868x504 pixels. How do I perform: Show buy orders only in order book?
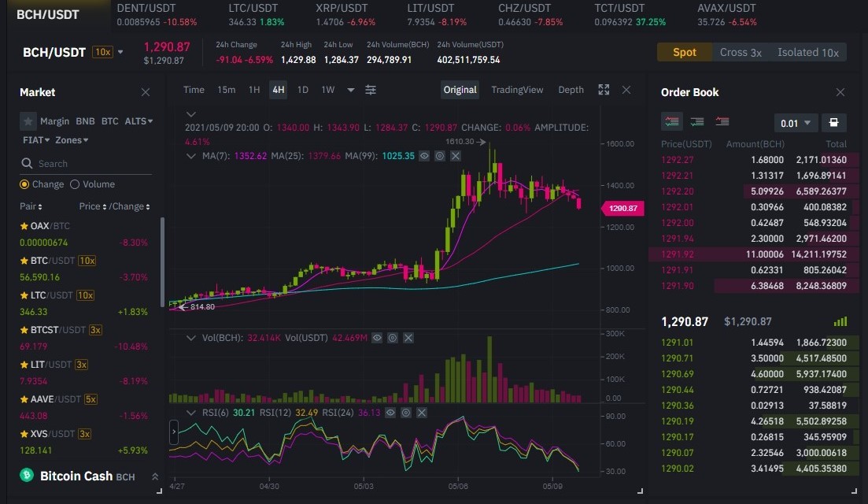coord(697,122)
